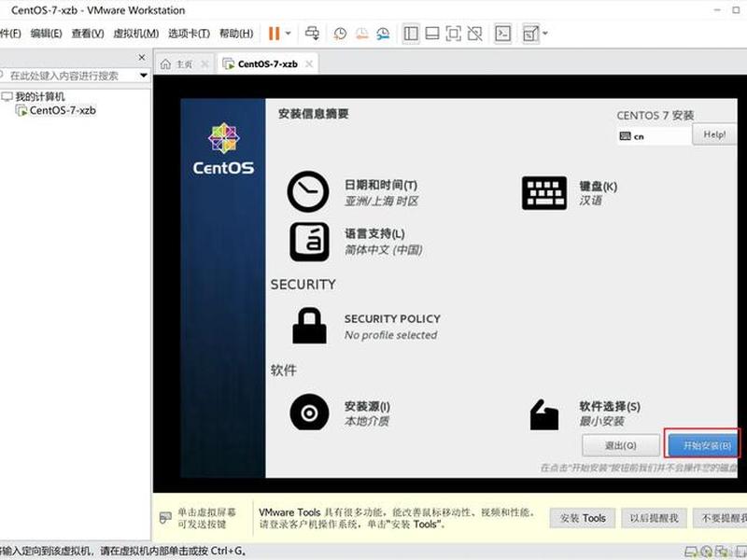Image resolution: width=747 pixels, height=560 pixels.
Task: Open Security Policy padlock icon
Action: pos(309,326)
